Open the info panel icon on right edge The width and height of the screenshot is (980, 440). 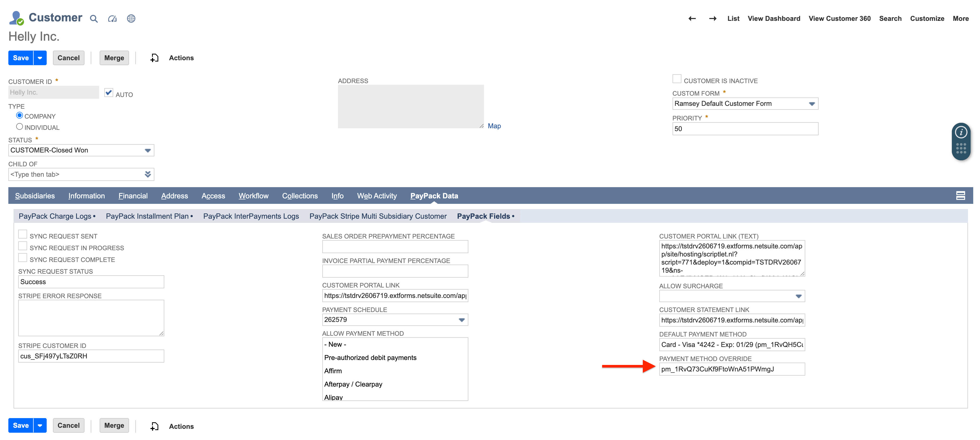[961, 132]
